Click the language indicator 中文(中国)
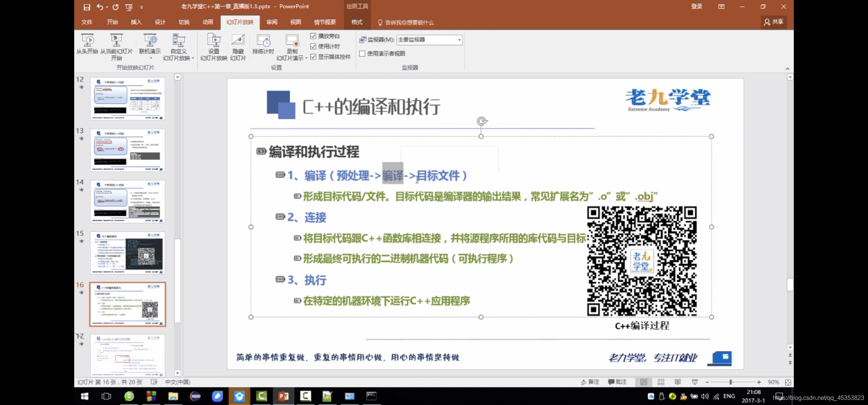Image resolution: width=868 pixels, height=405 pixels. coord(178,382)
